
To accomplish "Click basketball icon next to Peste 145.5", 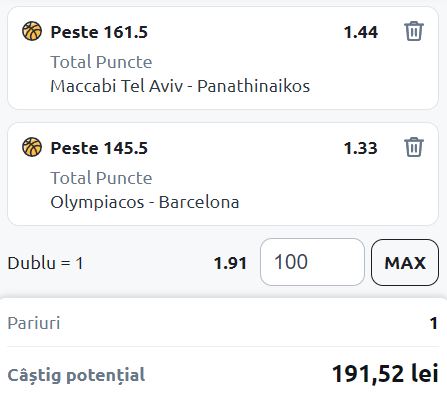I will [32, 147].
